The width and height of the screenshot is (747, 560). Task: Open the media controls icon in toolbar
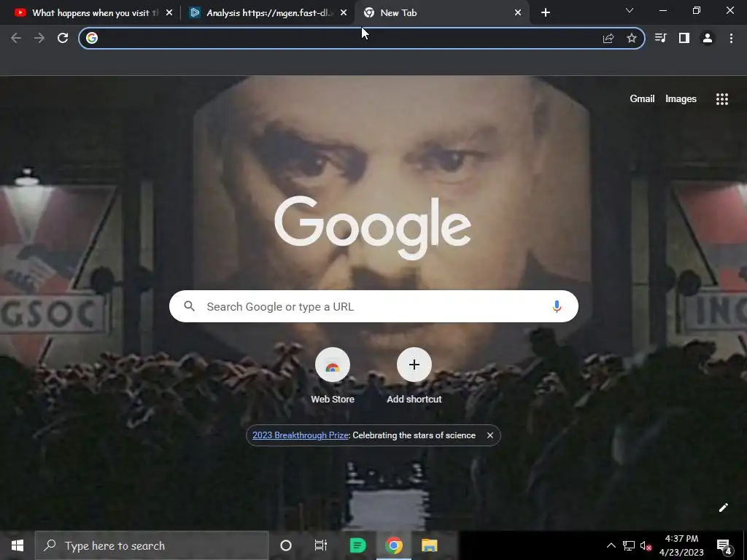coord(660,38)
